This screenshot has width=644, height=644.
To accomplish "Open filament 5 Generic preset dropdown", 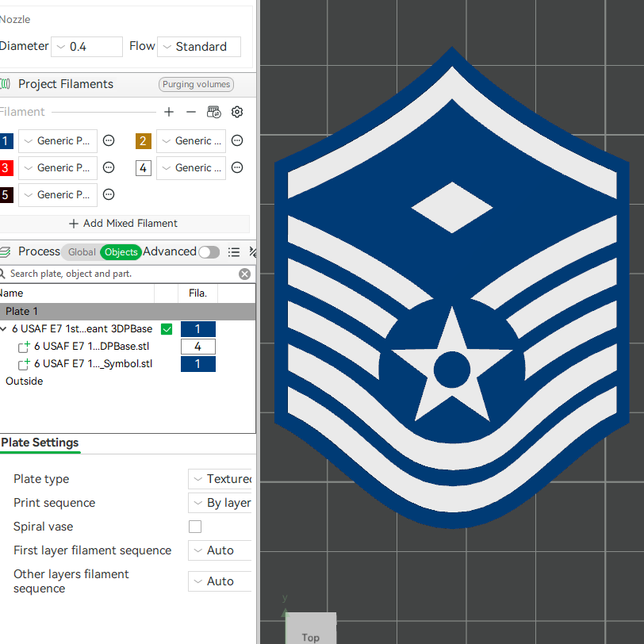I will (58, 194).
